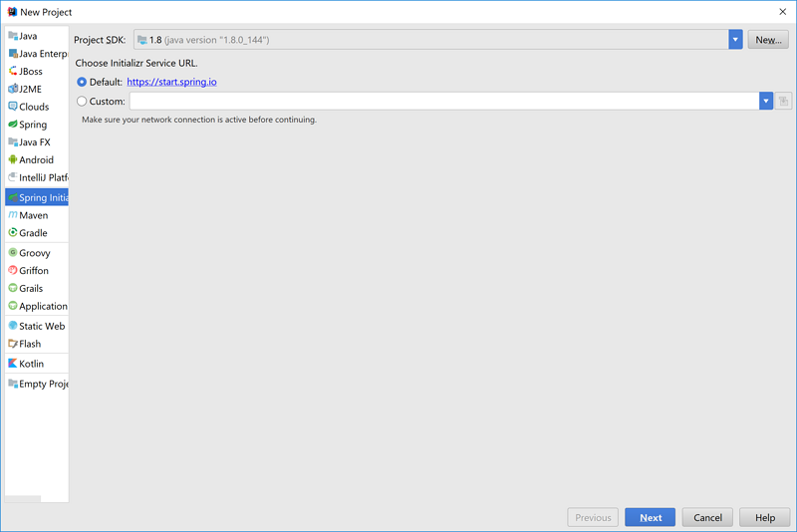Select the Clouds list entry text
This screenshot has height=532, width=797.
click(34, 107)
